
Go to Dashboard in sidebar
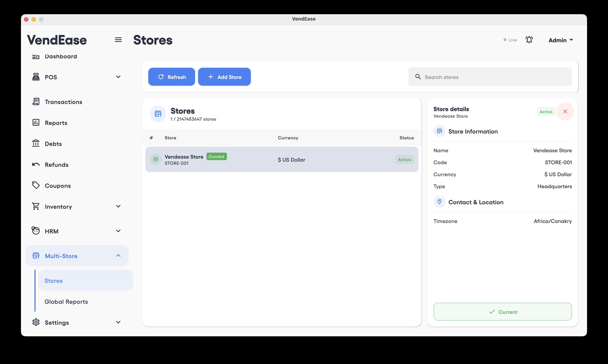(x=61, y=57)
